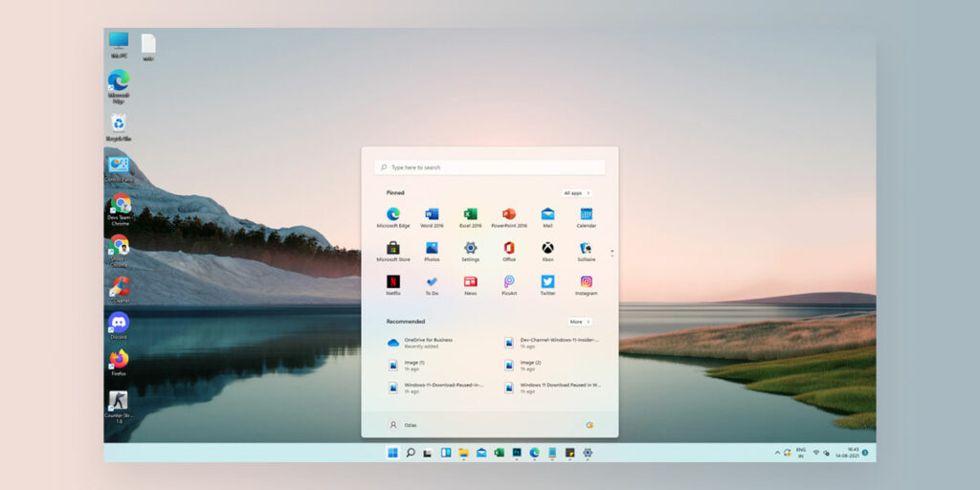The height and width of the screenshot is (490, 980).
Task: Click the Windows Start button in taskbar
Action: point(392,453)
